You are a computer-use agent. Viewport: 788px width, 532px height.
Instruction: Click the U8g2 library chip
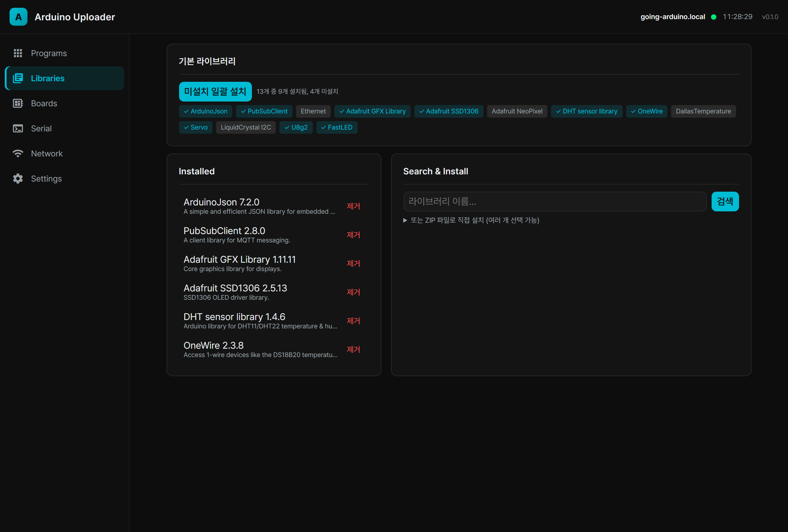[296, 127]
